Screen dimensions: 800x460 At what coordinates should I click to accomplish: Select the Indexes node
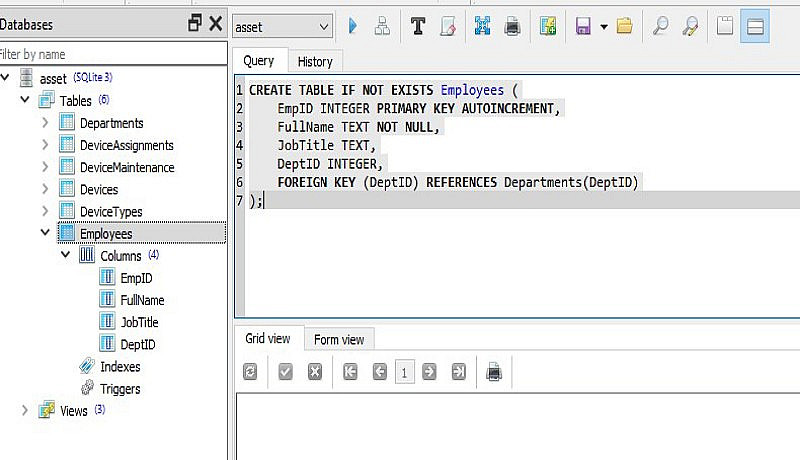[120, 367]
